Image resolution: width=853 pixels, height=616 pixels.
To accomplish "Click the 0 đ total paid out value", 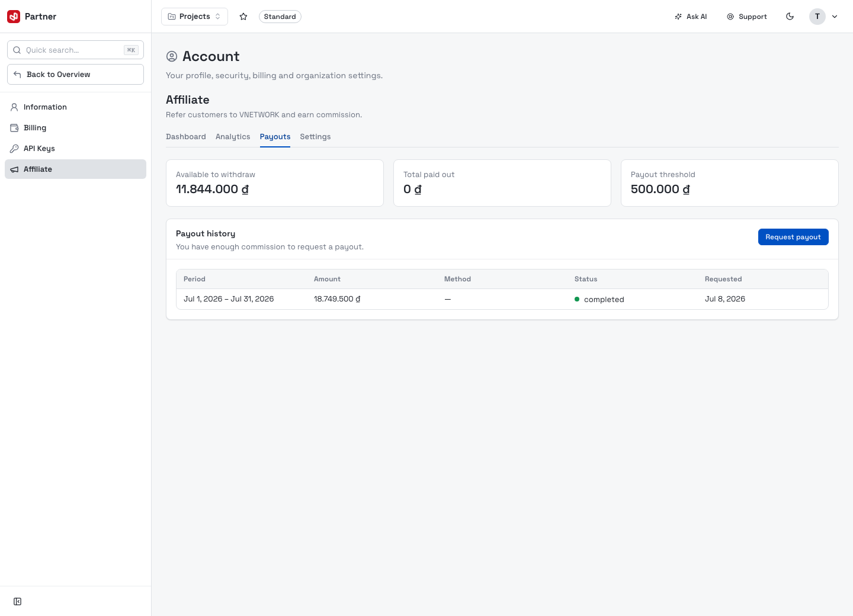I will 412,190.
